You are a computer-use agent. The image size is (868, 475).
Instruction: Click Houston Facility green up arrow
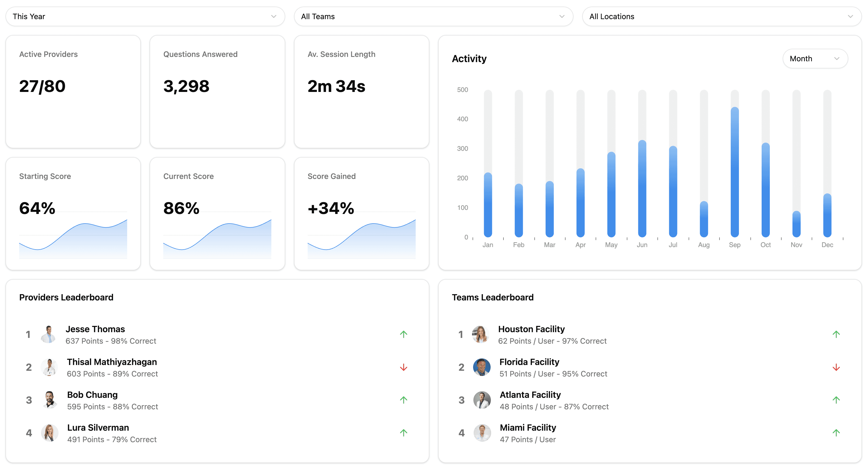[836, 334]
